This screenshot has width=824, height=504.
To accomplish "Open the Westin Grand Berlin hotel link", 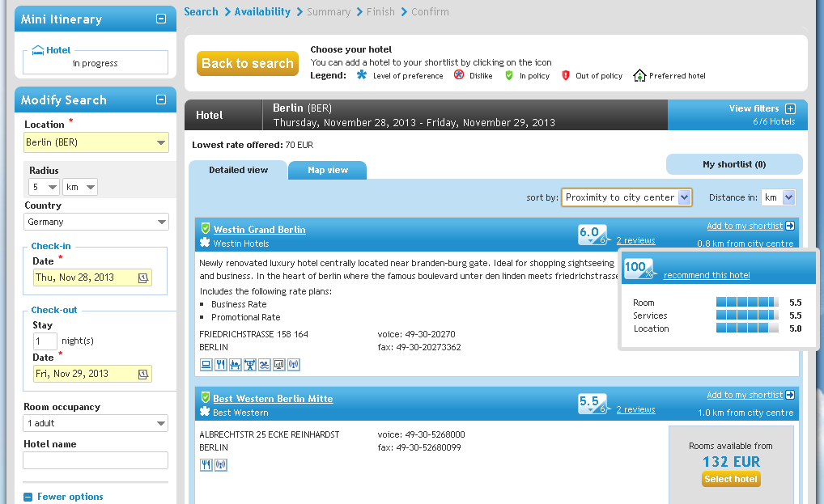I will pyautogui.click(x=260, y=230).
